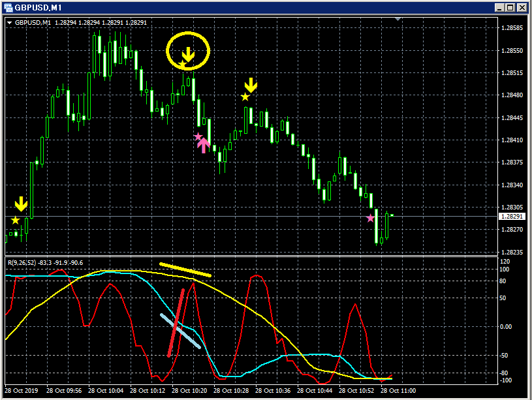Click the GBPUSD,M1 title bar text

pyautogui.click(x=38, y=7)
